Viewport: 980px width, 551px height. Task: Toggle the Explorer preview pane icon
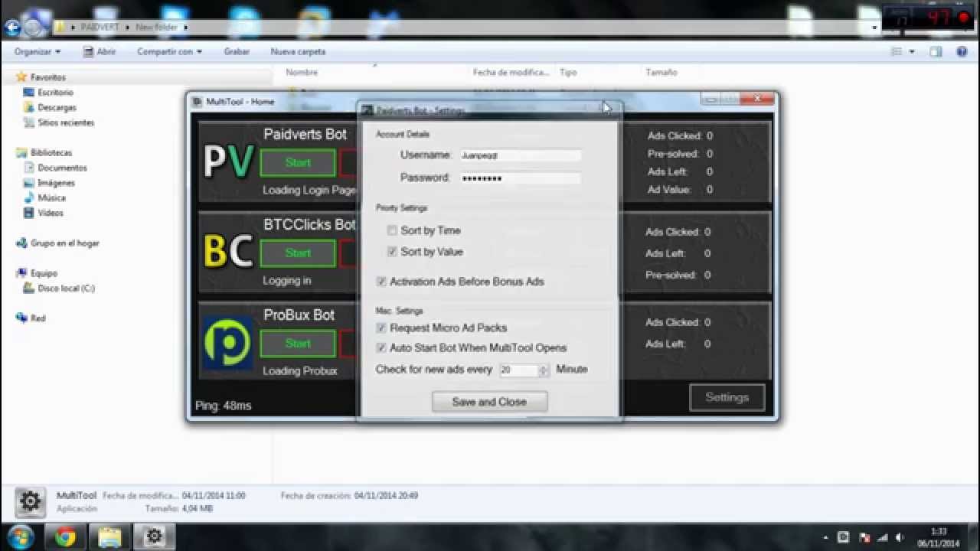[x=936, y=52]
